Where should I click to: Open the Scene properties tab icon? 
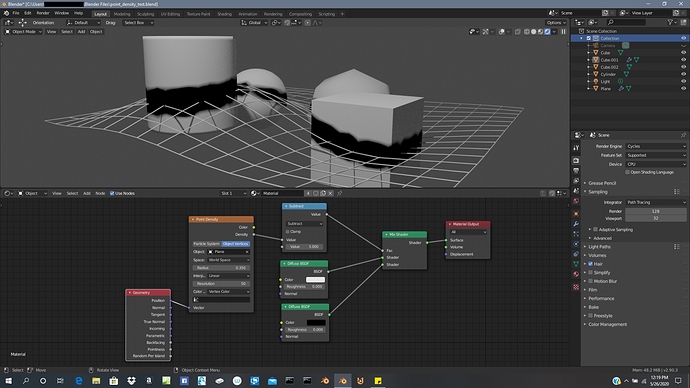click(576, 191)
